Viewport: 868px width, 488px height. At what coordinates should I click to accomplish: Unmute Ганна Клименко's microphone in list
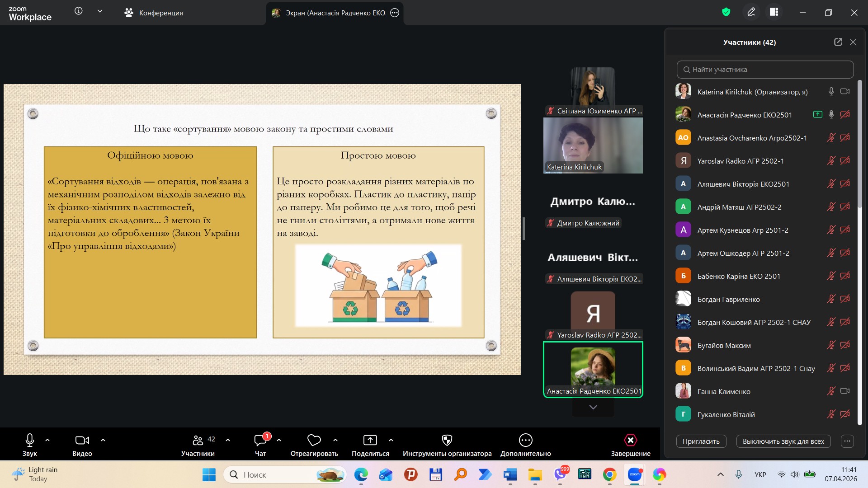coord(831,391)
